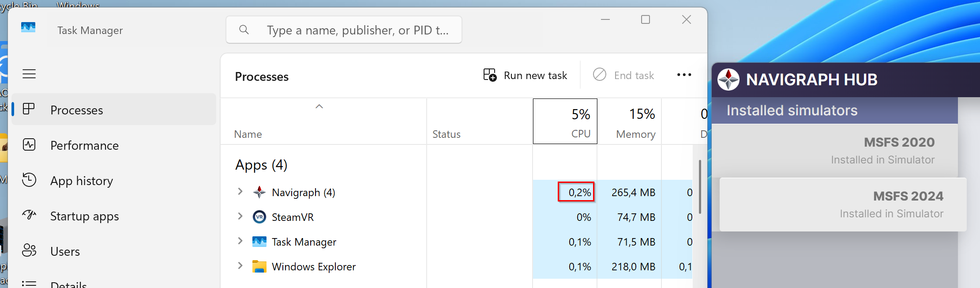The image size is (980, 288).
Task: Click the End task button
Action: [623, 75]
